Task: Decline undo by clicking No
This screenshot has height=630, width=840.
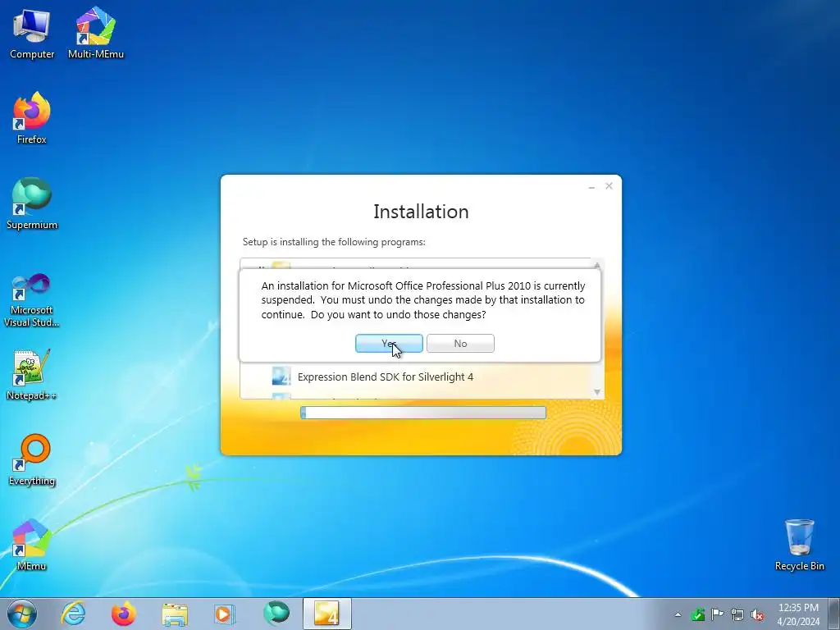Action: (460, 344)
